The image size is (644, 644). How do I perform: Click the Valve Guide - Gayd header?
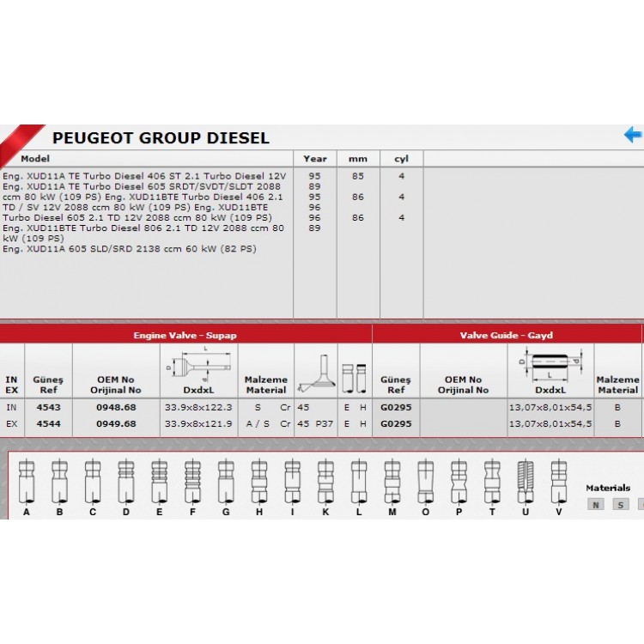(507, 335)
